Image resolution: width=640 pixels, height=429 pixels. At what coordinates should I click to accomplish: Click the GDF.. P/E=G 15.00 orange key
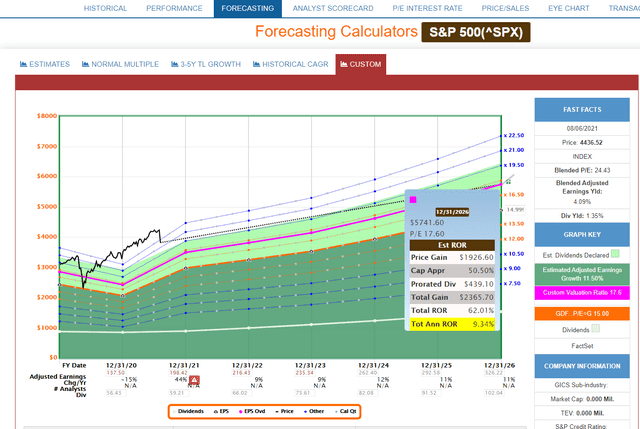(582, 313)
